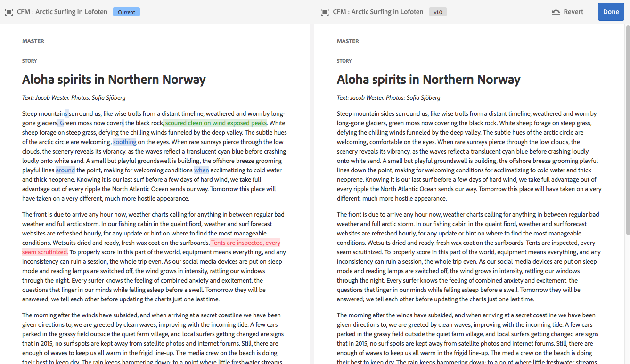Click the green inserted text "scoured clean on wind exposed peaks"
Screen dimensions: 630x364
216,123
